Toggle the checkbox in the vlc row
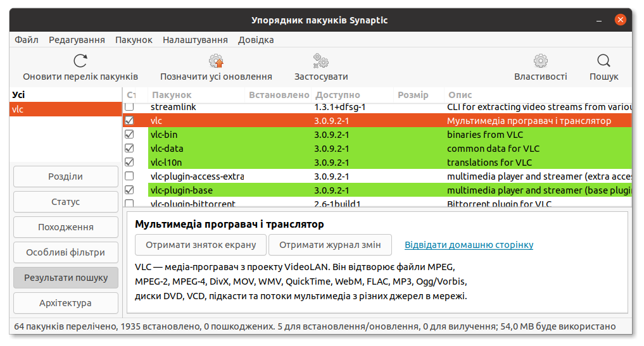The width and height of the screenshot is (644, 346). [129, 121]
